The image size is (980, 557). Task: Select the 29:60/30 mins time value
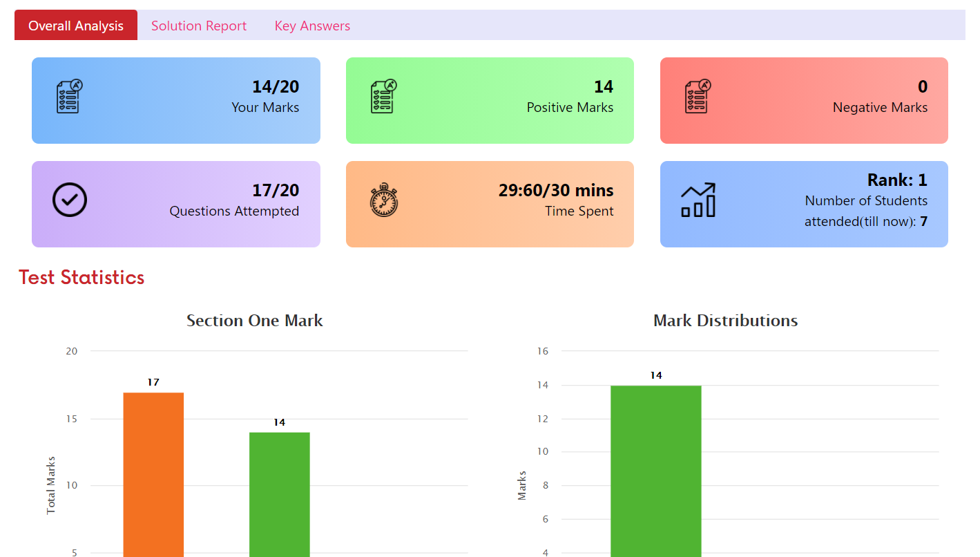(556, 190)
